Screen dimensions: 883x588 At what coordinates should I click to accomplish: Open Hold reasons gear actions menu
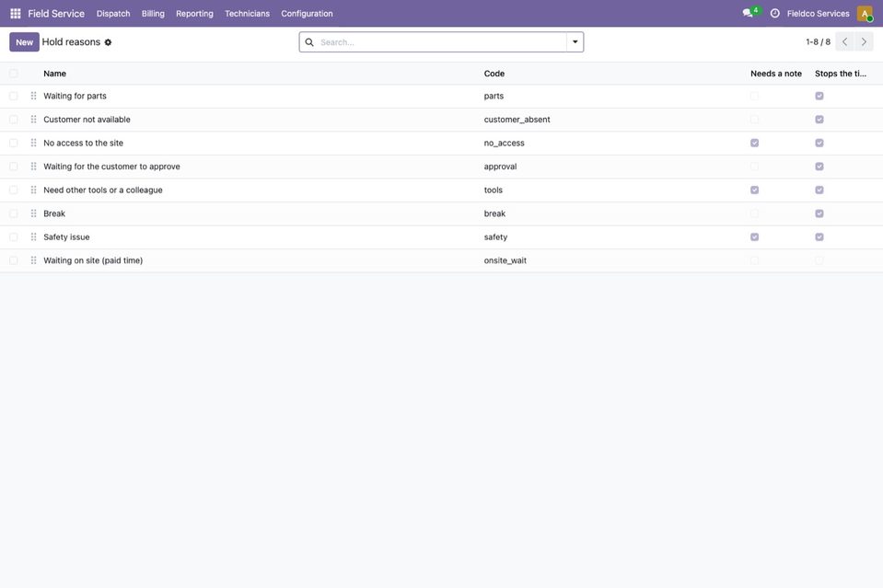pyautogui.click(x=108, y=42)
